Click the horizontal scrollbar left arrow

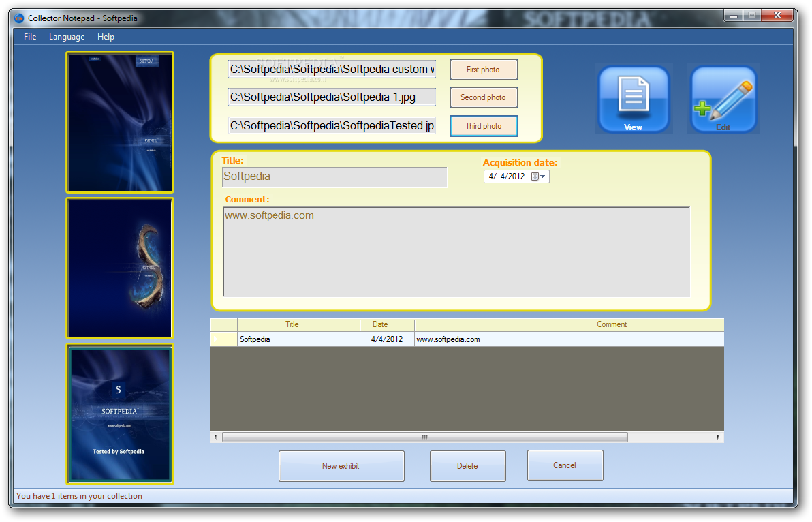[215, 437]
